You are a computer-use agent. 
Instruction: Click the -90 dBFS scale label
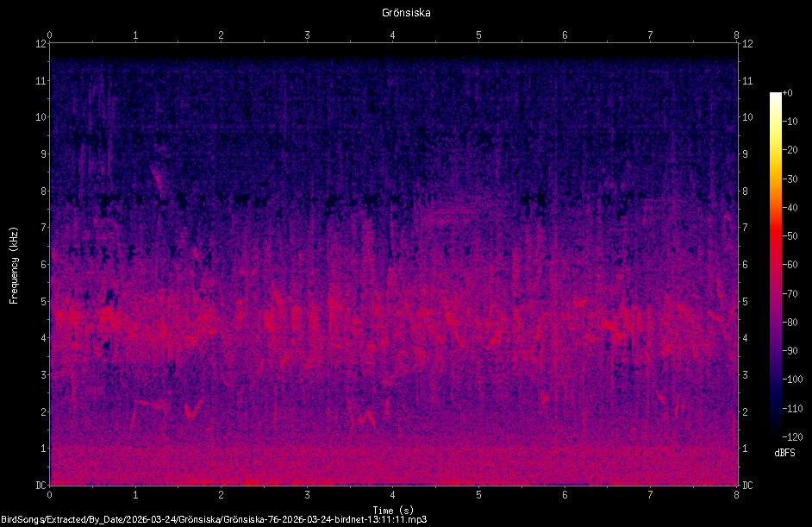(790, 351)
